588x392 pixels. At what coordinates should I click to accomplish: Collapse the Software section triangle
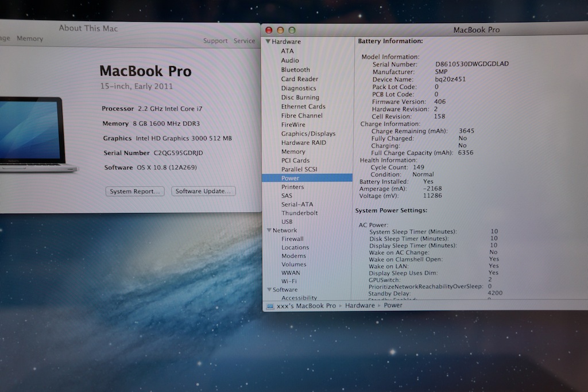[269, 289]
